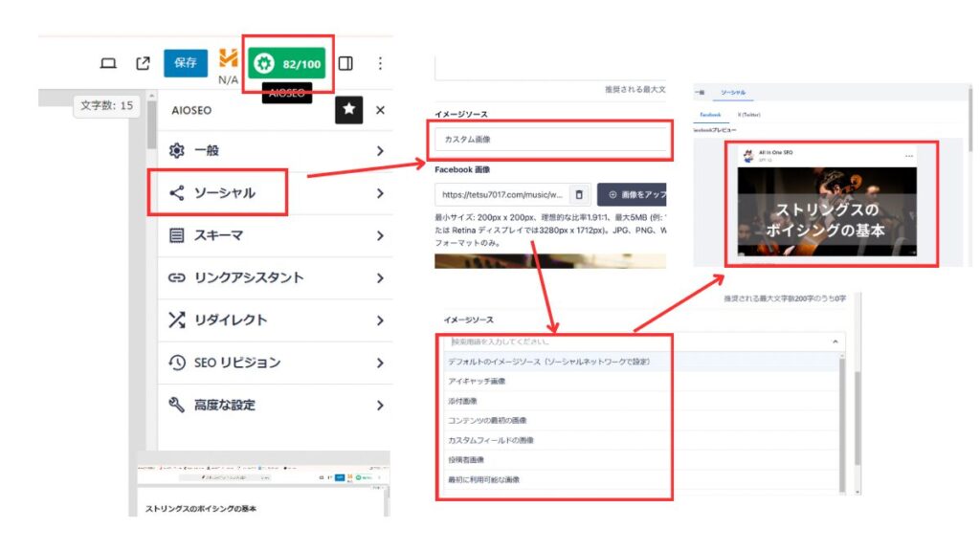This screenshot has height=551, width=980.
Task: Click the right panel vertical scrollbar
Action: click(x=970, y=119)
